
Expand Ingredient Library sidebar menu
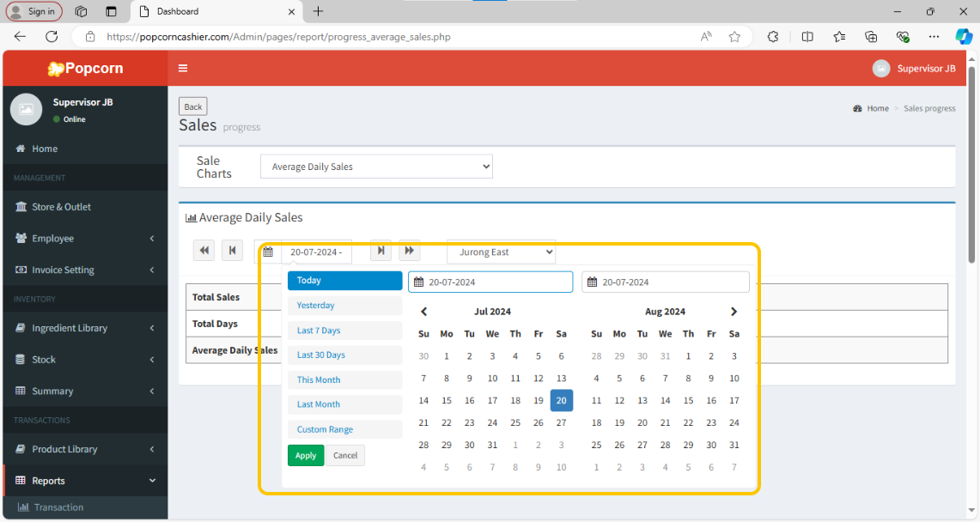pos(85,328)
